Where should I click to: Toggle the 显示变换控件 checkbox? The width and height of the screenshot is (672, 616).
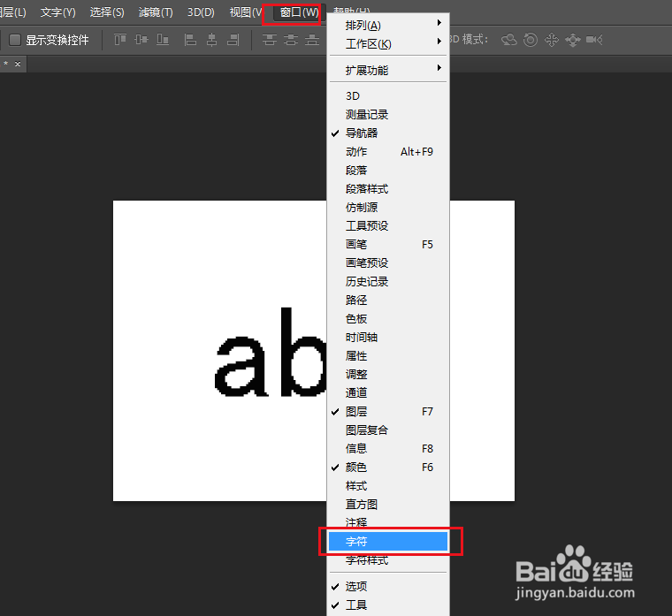(x=15, y=40)
